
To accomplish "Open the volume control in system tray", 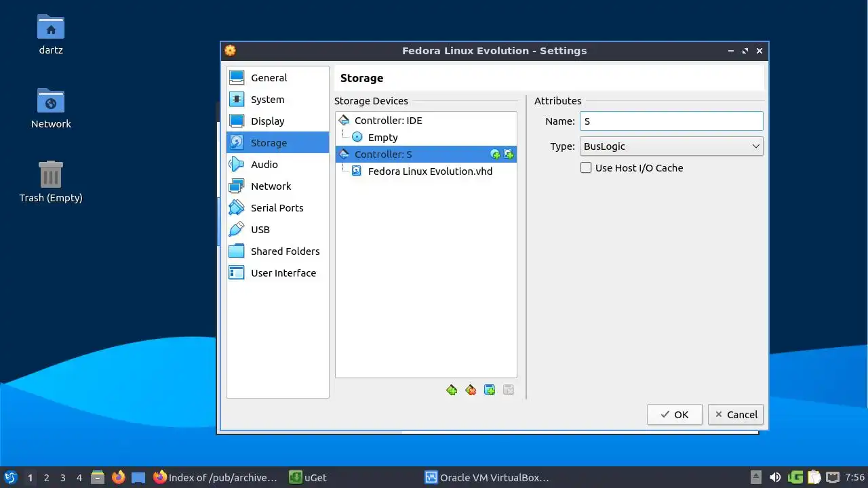I will 775,477.
